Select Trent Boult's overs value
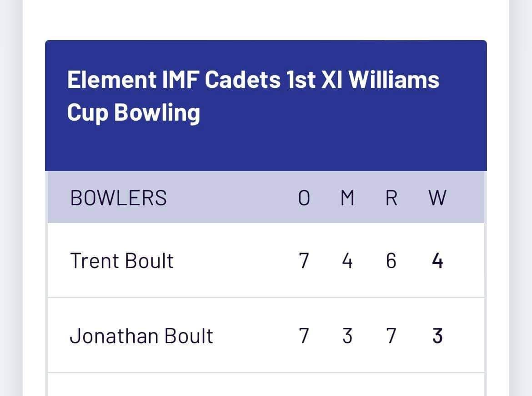The height and width of the screenshot is (396, 532). click(304, 261)
